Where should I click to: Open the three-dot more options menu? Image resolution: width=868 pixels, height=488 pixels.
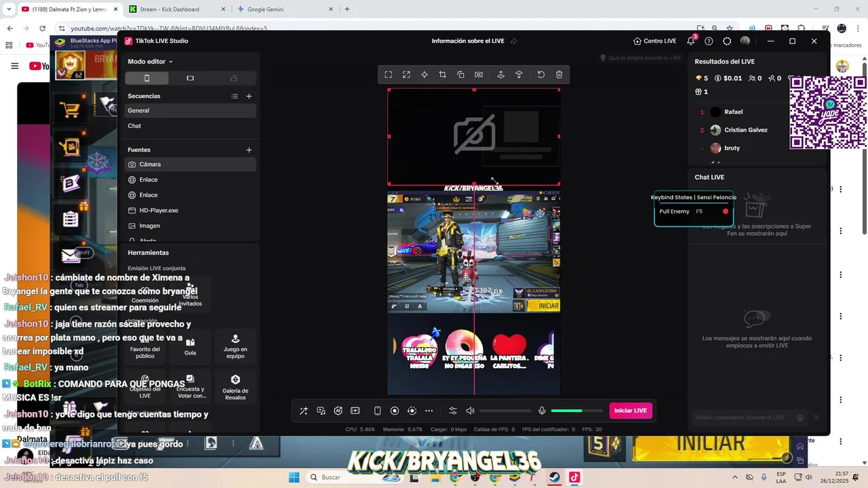click(x=429, y=411)
